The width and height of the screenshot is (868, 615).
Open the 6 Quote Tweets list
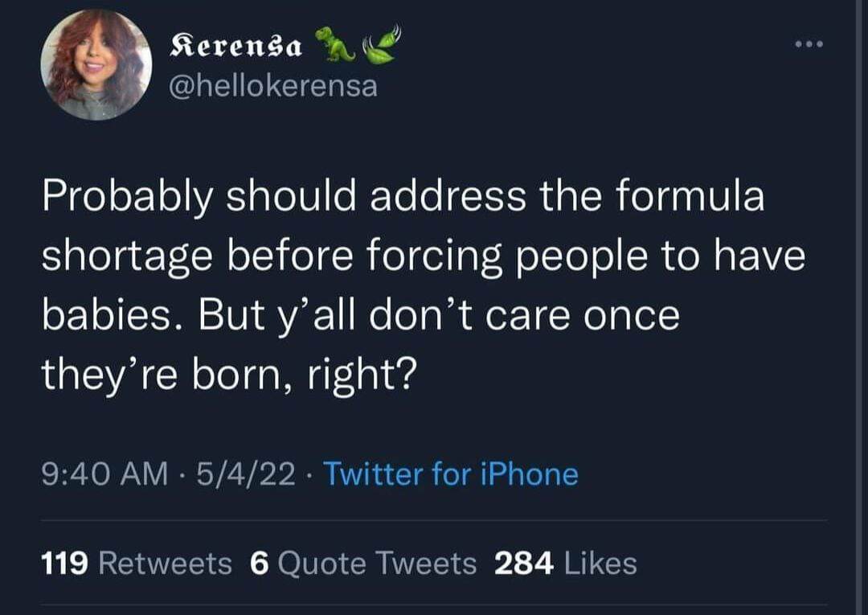point(363,564)
